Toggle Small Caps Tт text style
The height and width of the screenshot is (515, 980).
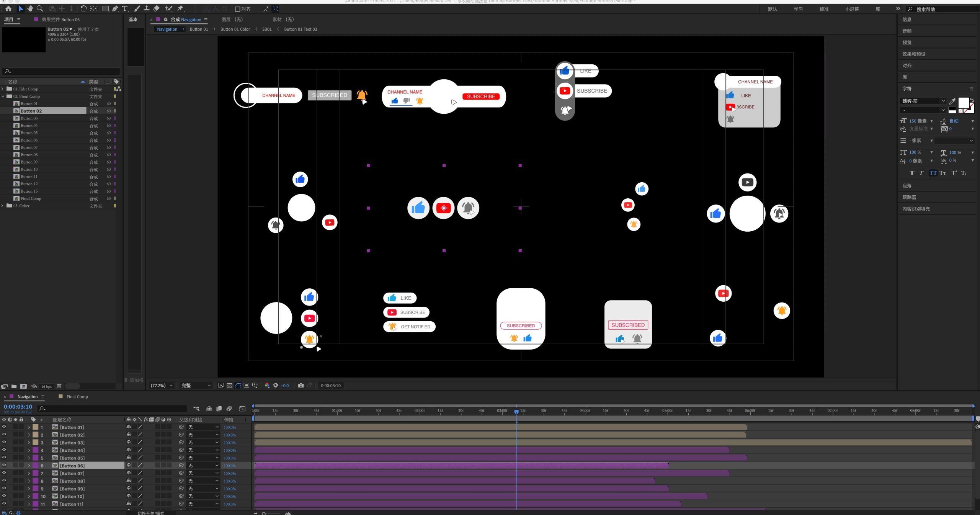tap(943, 173)
